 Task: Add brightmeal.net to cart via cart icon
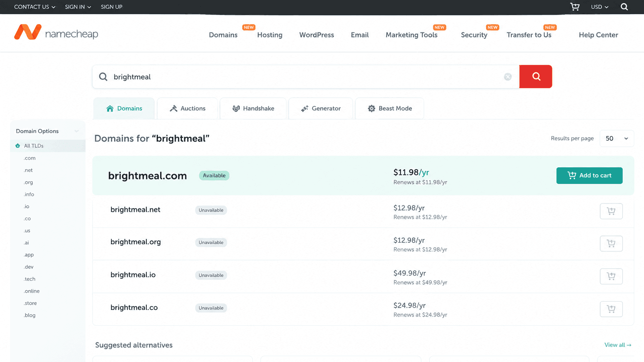611,211
